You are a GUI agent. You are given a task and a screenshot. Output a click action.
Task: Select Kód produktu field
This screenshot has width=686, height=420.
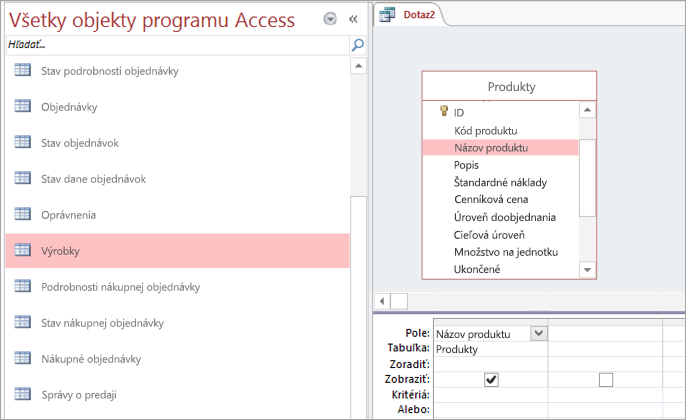tap(500, 130)
